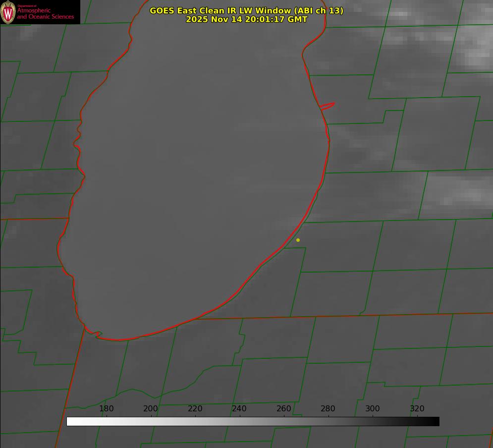Click the small red peninsula on the east shore

(x=328, y=106)
